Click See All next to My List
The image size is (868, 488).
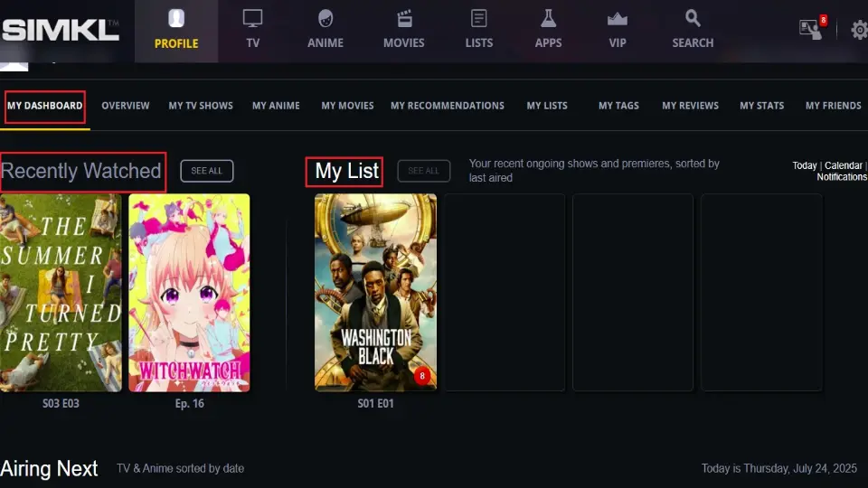[x=423, y=171]
